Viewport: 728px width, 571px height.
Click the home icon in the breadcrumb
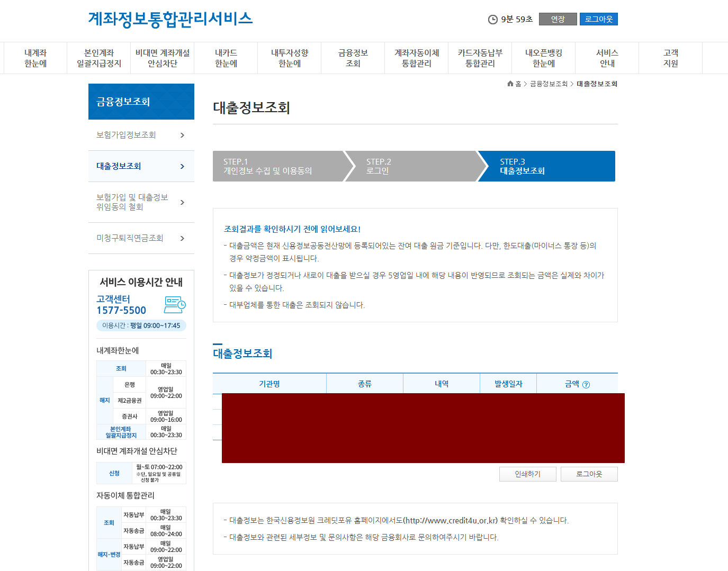coord(509,84)
